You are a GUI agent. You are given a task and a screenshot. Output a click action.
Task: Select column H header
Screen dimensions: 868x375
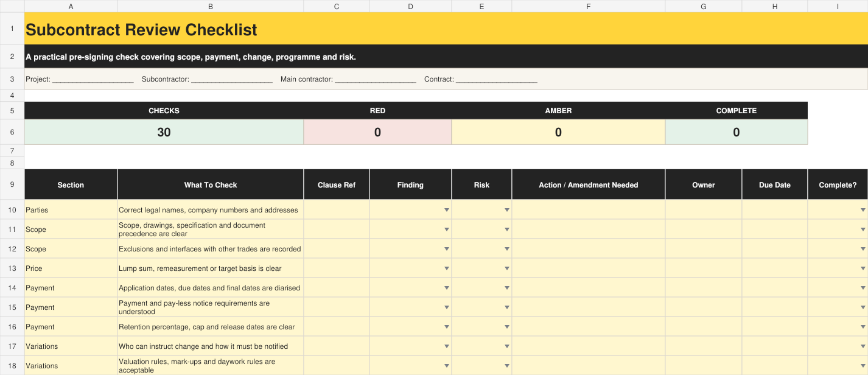tap(775, 6)
